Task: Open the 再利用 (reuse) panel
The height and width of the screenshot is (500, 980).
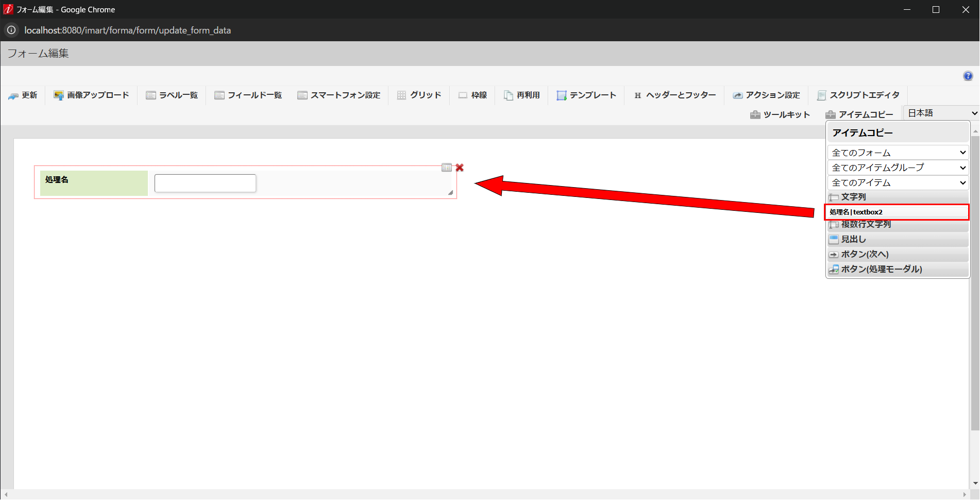Action: coord(521,95)
